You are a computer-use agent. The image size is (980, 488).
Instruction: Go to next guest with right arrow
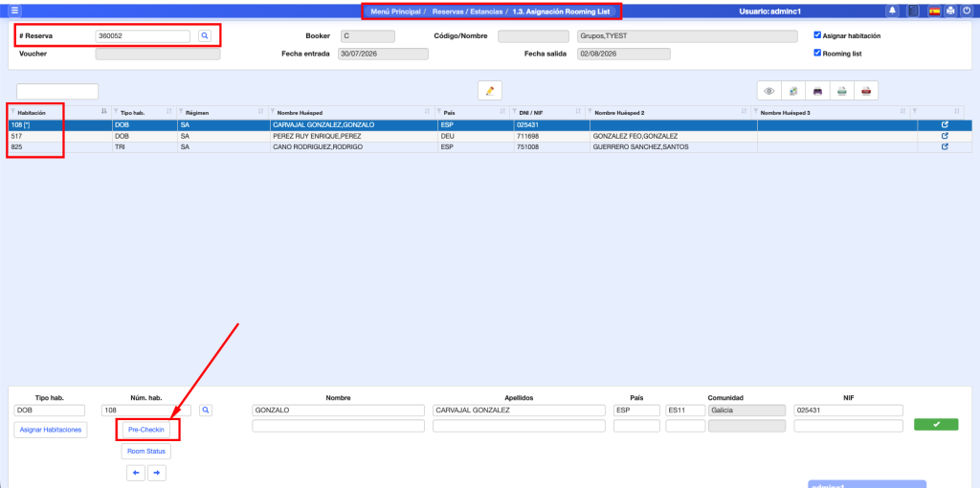coord(156,473)
